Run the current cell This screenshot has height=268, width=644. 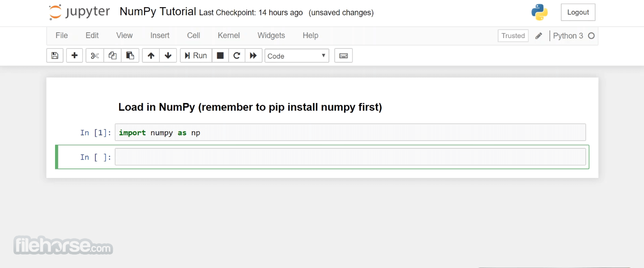tap(196, 56)
